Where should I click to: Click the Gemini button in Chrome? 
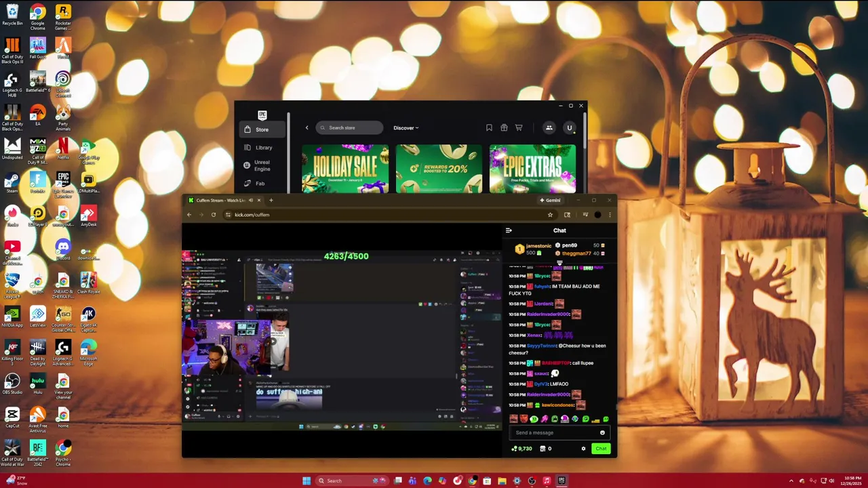550,200
